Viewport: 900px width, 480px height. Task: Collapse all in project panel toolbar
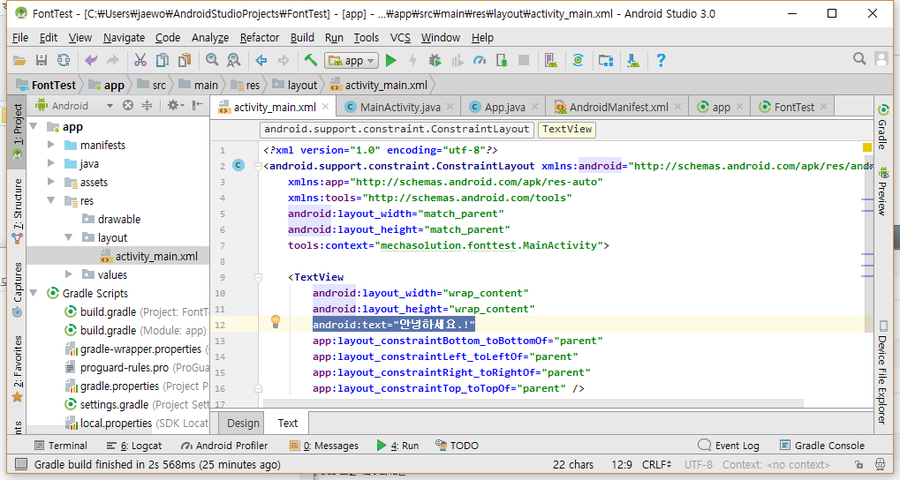point(147,105)
